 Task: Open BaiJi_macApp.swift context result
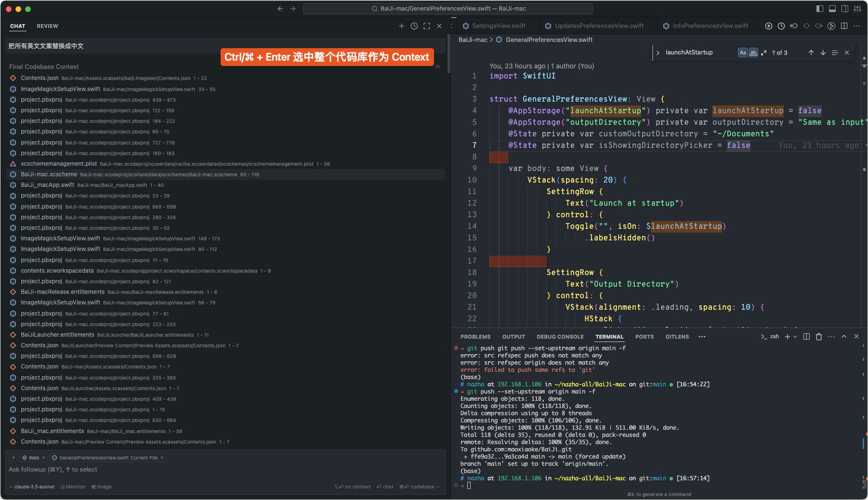(x=225, y=185)
